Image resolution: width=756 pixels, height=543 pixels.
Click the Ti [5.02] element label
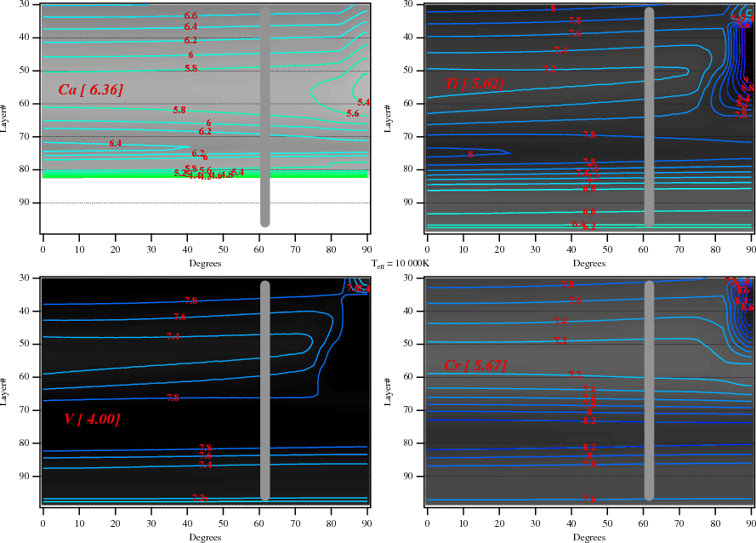475,83
